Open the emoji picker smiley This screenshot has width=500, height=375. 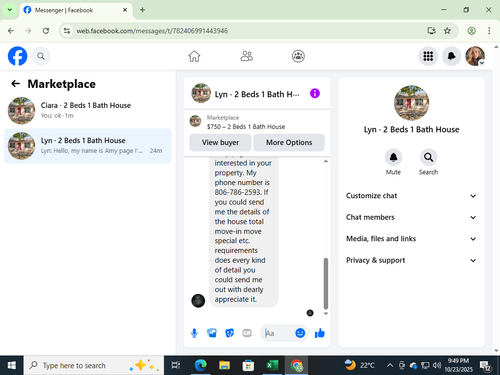[300, 333]
